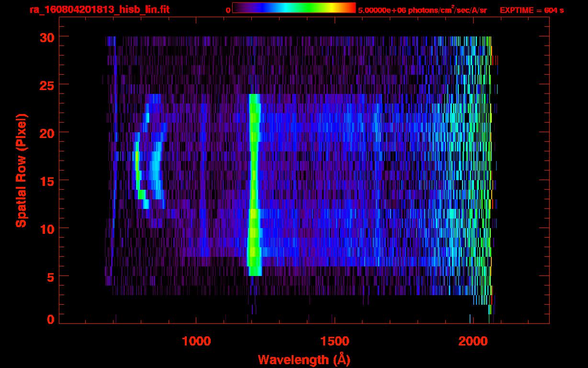Screen dimensions: 588x368
Task: Click the rainbow color scale bar
Action: (x=294, y=8)
